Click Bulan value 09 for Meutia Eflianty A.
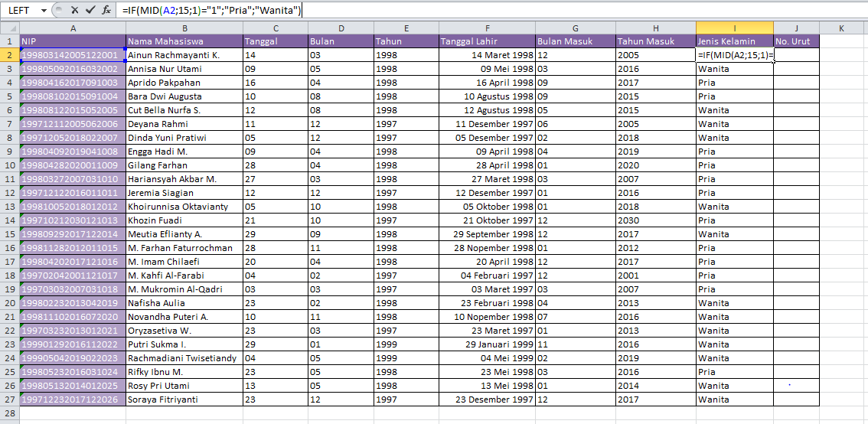Image resolution: width=868 pixels, height=424 pixels. (x=341, y=234)
